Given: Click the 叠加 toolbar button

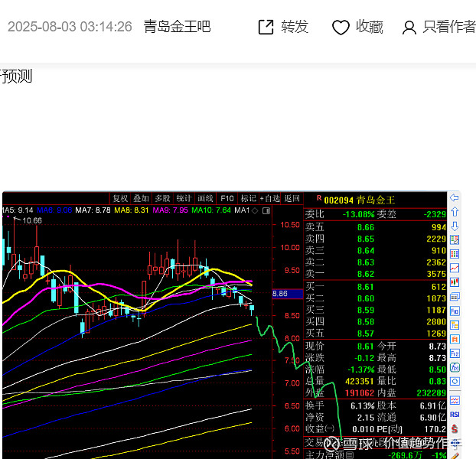Looking at the screenshot, I should (x=141, y=198).
